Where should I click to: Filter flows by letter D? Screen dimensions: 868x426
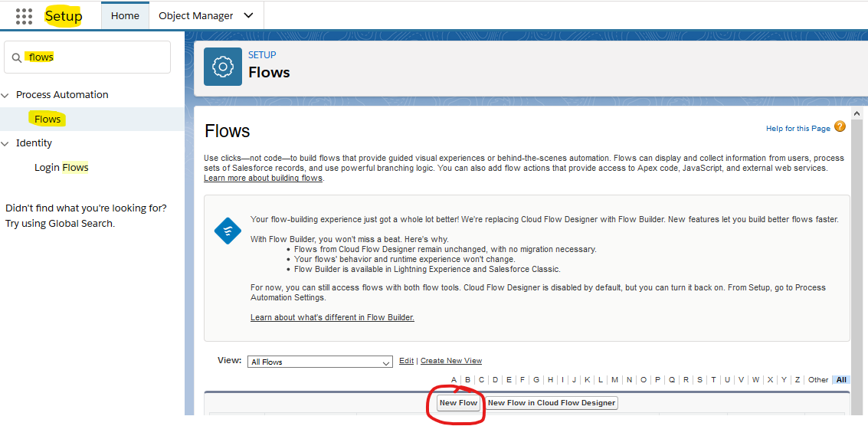pyautogui.click(x=496, y=380)
